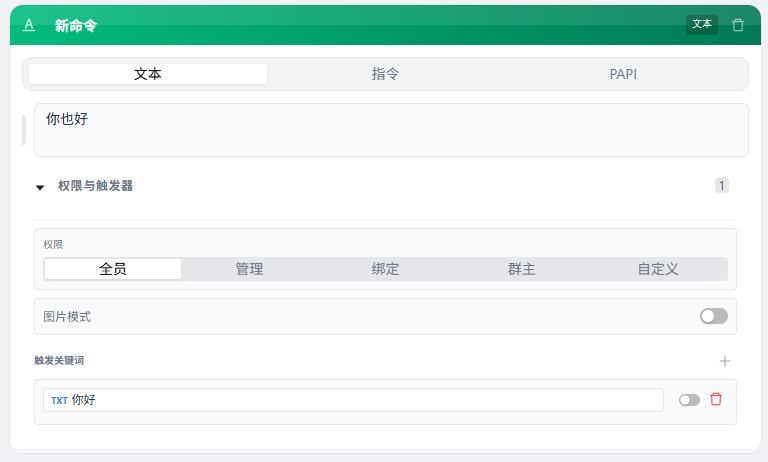The height and width of the screenshot is (462, 768).
Task: Add a new trigger keyword with plus icon
Action: coord(725,361)
